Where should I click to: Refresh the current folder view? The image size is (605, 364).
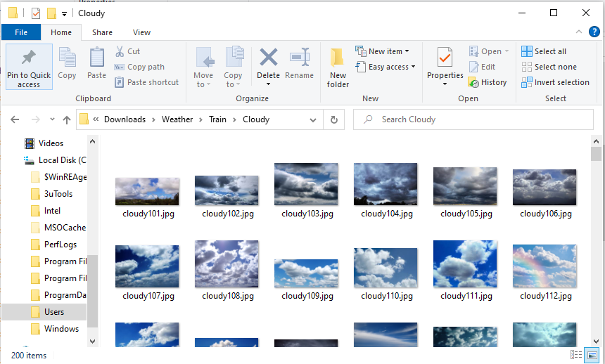coord(333,119)
